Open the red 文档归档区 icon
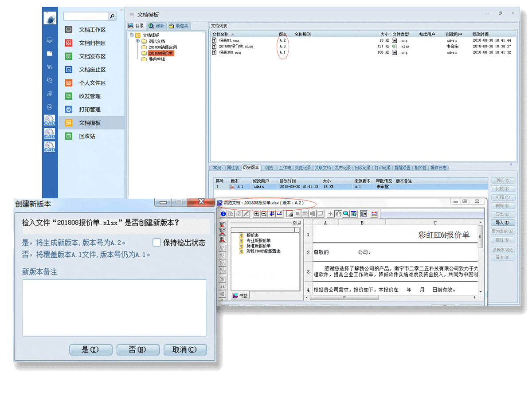The height and width of the screenshot is (396, 532). click(x=69, y=43)
